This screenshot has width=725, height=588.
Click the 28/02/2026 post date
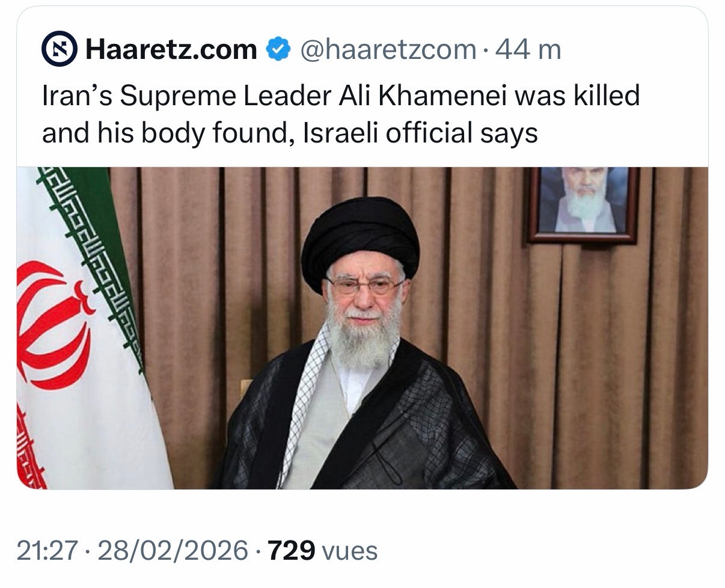(x=173, y=550)
